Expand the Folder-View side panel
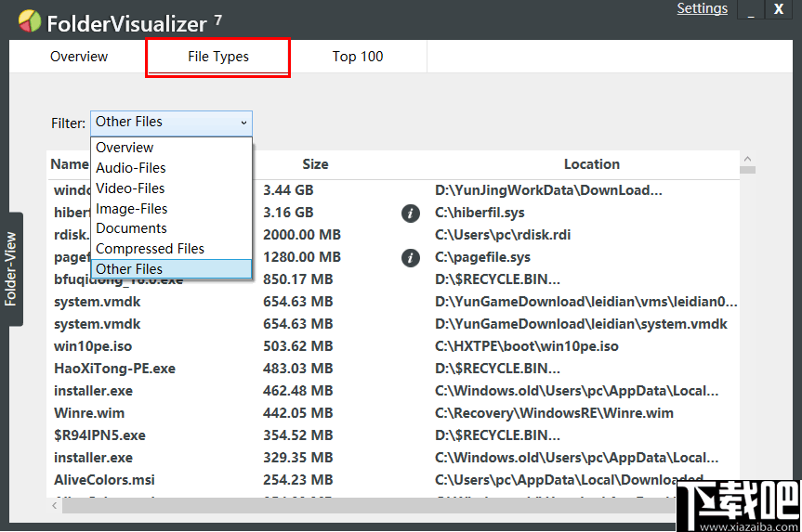This screenshot has width=802, height=532. (11, 269)
